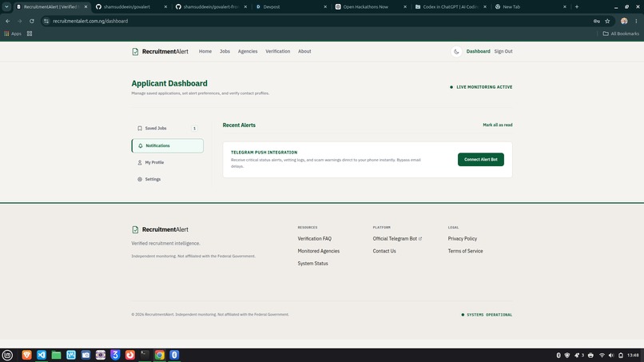Click Mark all as read
The height and width of the screenshot is (362, 644).
(x=497, y=125)
